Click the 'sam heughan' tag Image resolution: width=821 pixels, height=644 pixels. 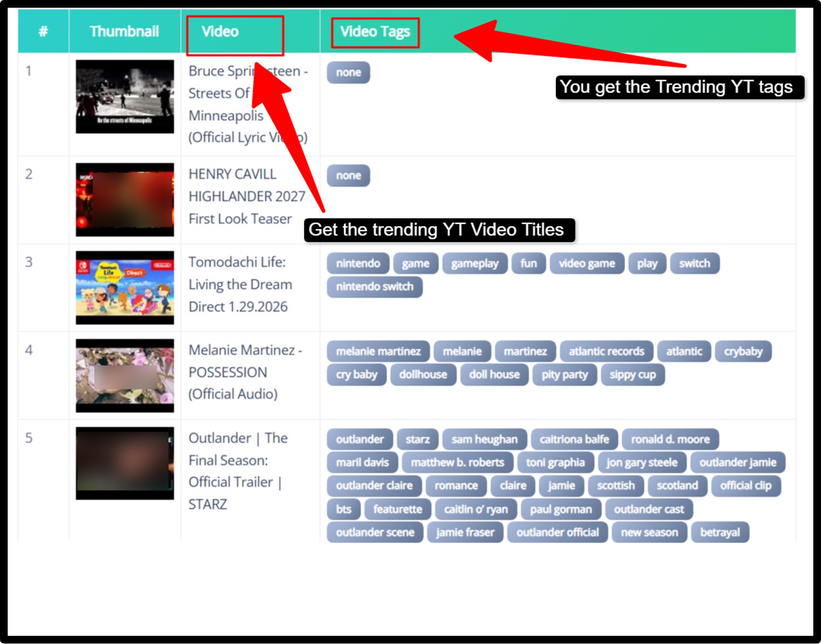coord(484,440)
